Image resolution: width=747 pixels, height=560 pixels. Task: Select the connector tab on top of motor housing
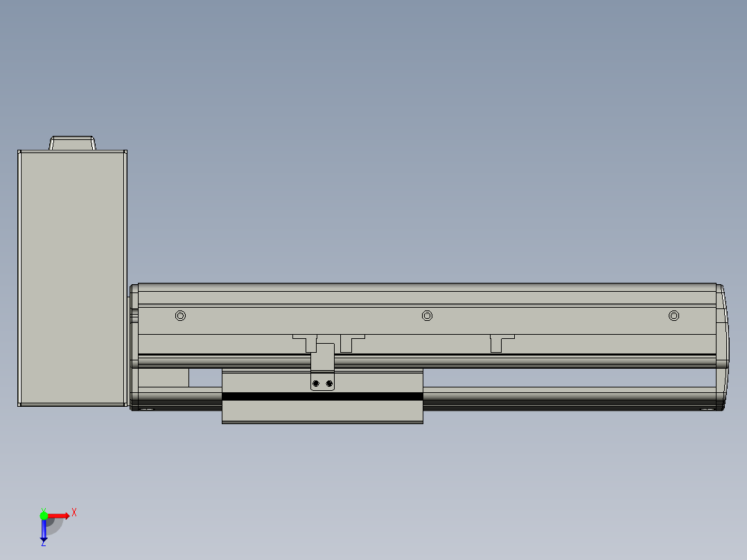(x=72, y=143)
